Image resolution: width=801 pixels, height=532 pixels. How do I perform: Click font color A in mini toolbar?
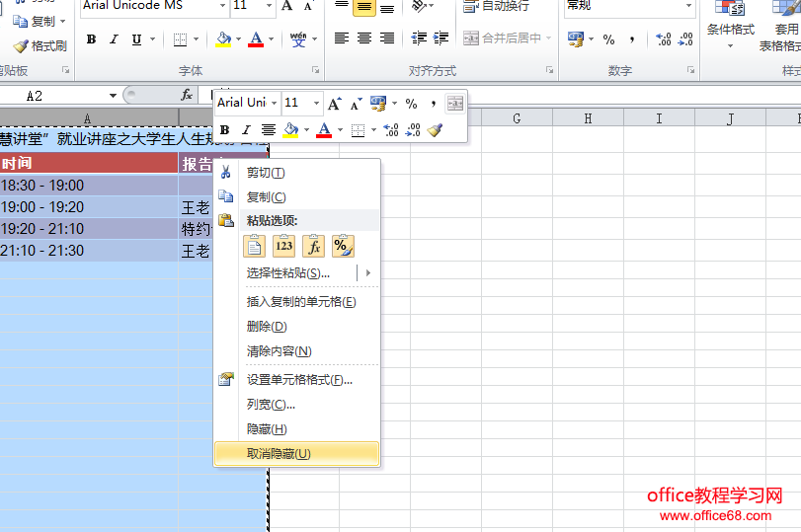324,130
